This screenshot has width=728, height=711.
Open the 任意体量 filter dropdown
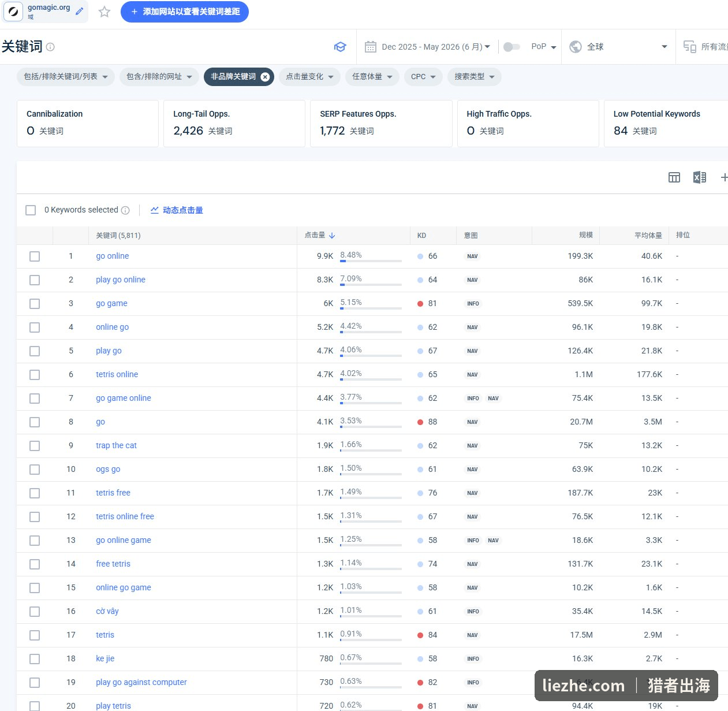click(x=372, y=77)
